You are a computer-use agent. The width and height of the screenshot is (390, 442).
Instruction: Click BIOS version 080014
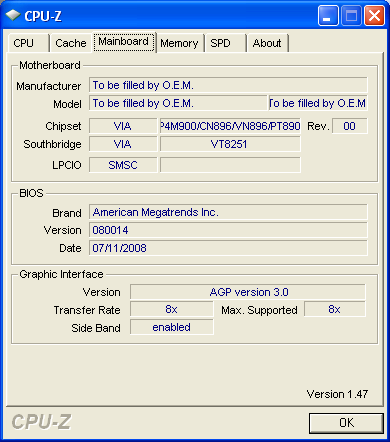click(228, 230)
